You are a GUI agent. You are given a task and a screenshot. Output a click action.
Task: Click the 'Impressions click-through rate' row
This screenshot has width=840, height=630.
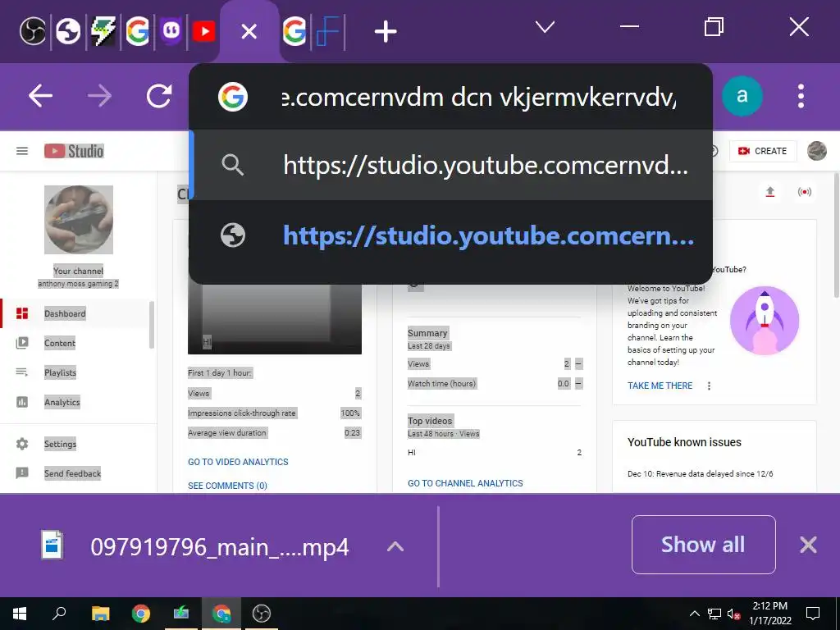(274, 413)
